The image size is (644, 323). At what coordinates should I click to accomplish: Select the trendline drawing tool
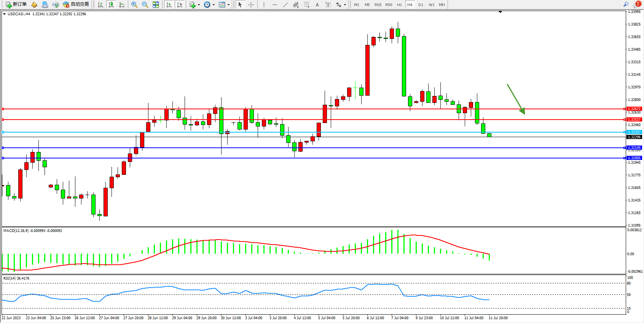tap(285, 5)
